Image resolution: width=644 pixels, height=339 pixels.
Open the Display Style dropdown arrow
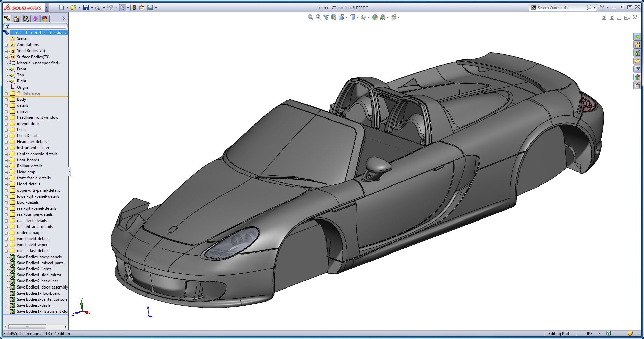pyautogui.click(x=357, y=18)
